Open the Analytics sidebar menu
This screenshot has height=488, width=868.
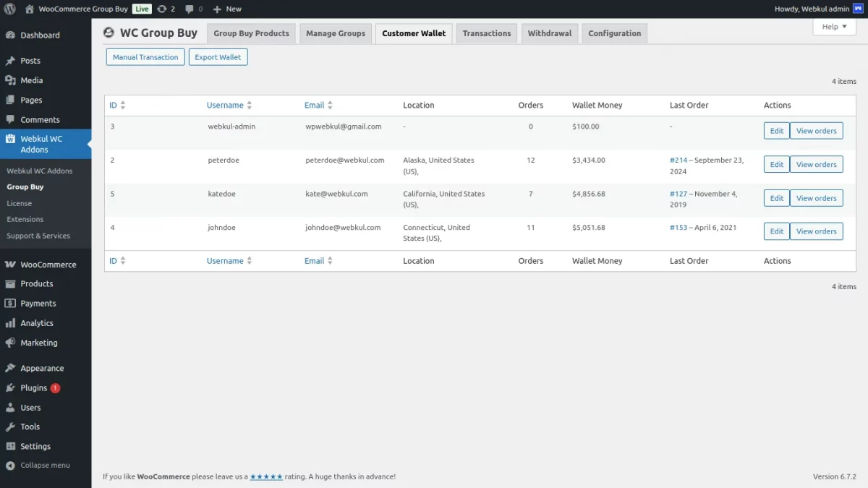coord(36,323)
